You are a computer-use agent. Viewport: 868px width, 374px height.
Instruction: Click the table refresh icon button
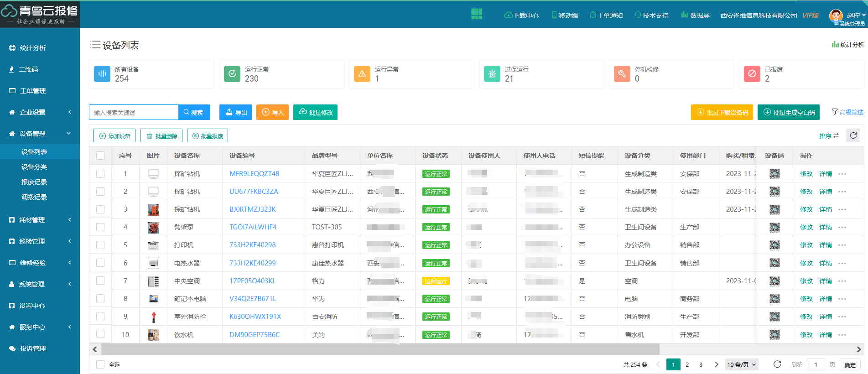pos(853,135)
